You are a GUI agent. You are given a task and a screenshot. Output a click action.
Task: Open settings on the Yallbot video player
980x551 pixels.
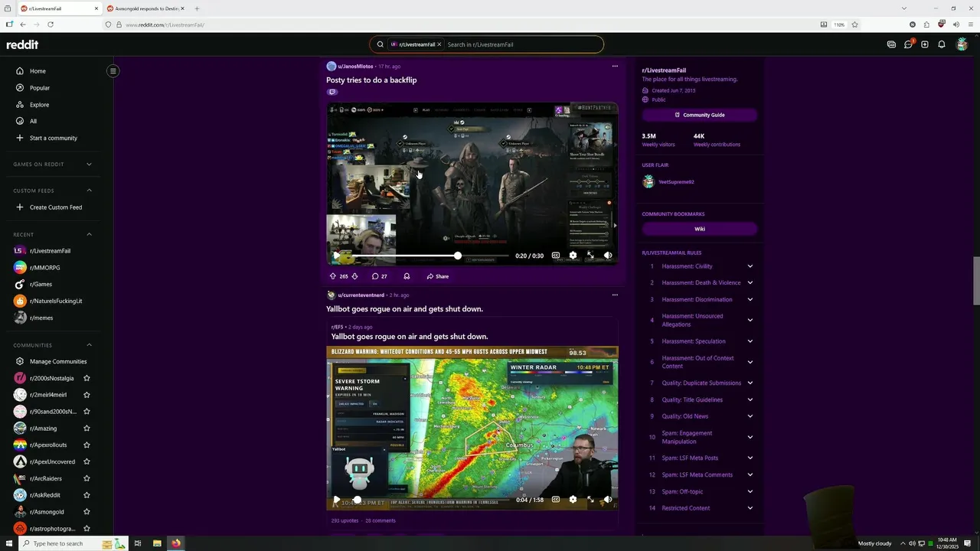click(573, 500)
